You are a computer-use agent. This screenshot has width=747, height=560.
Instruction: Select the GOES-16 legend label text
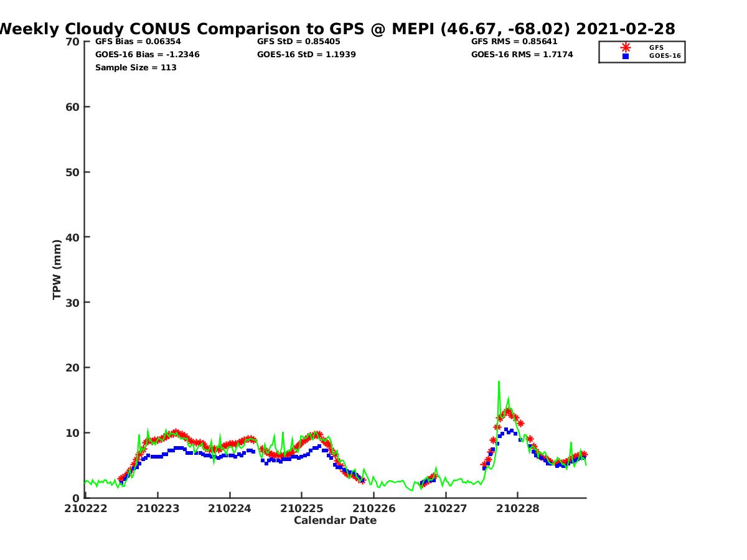[665, 56]
